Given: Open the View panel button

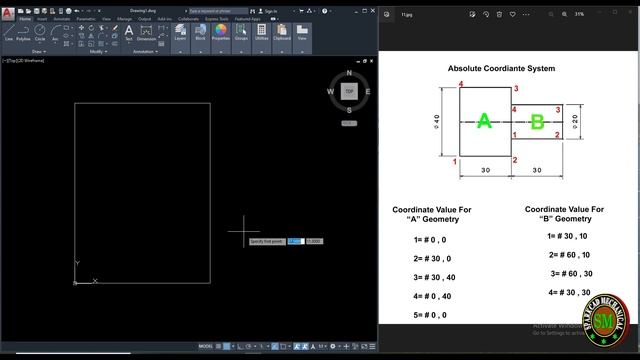Looking at the screenshot, I should tap(302, 33).
